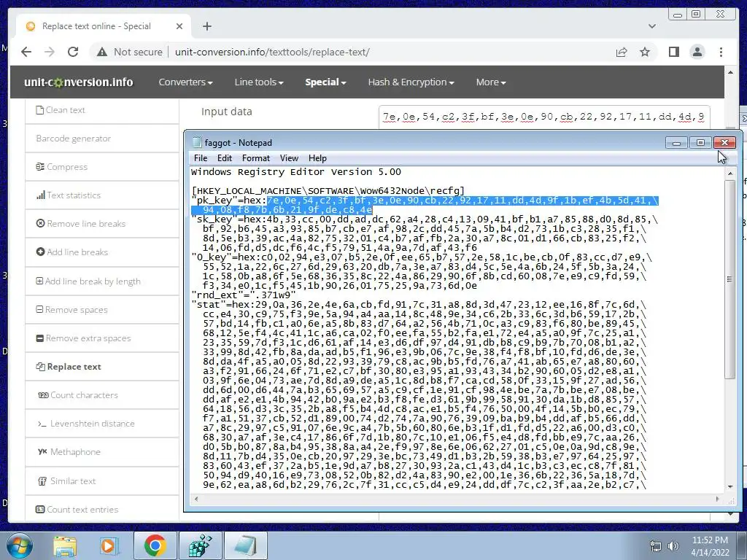Close the Replace text online tab
The height and width of the screenshot is (560, 747).
tap(179, 26)
